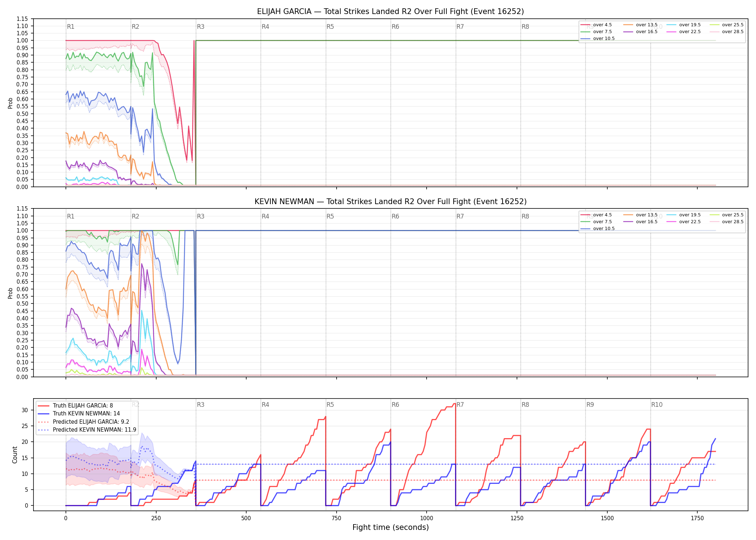Click the KEVIN NEWMAN chart title
The image size is (756, 540).
coord(390,202)
